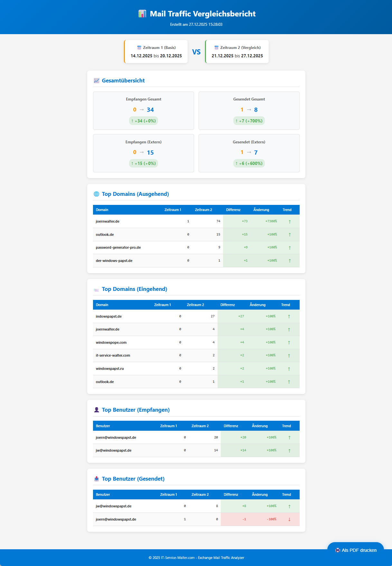Click the Gesendet Gesamt +7 (+700%) badge

coord(249,121)
